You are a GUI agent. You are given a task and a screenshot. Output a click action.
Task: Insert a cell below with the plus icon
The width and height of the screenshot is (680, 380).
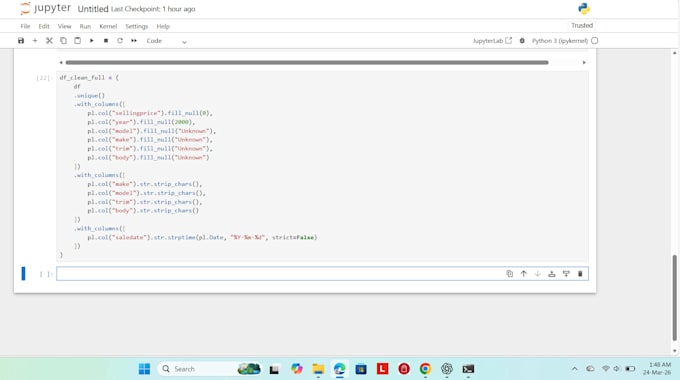[x=35, y=41]
